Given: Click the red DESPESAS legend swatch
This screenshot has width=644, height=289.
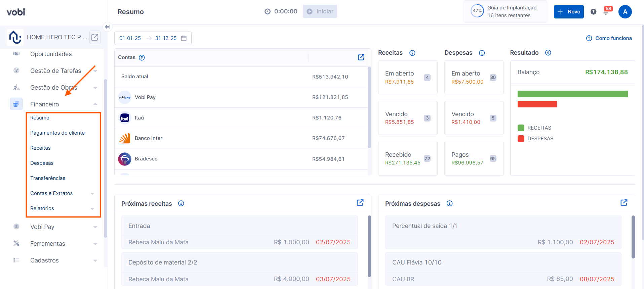Looking at the screenshot, I should tap(521, 139).
